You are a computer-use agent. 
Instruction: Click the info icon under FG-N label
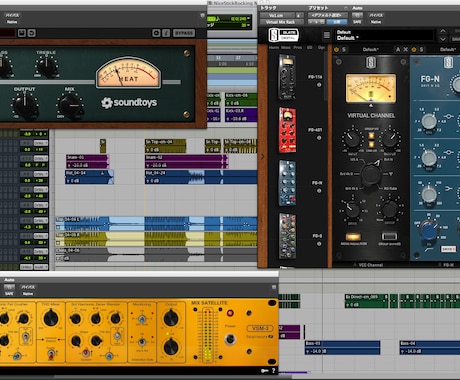point(319,191)
